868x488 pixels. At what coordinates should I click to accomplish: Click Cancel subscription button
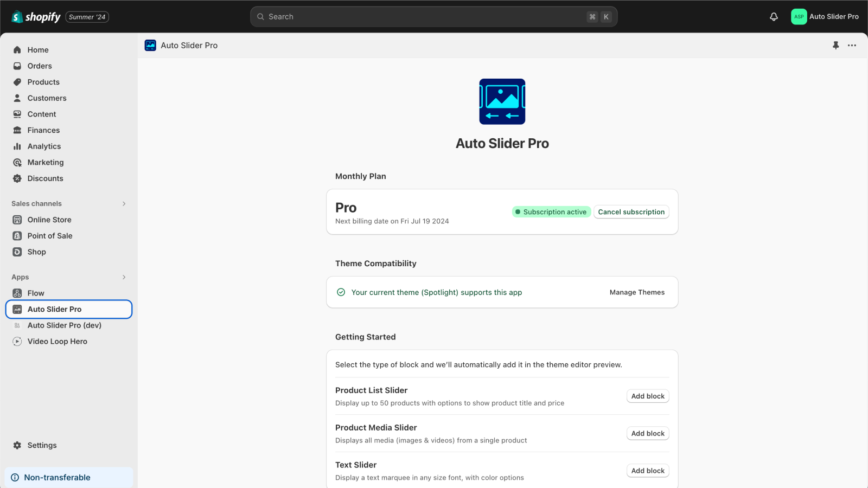pyautogui.click(x=631, y=212)
